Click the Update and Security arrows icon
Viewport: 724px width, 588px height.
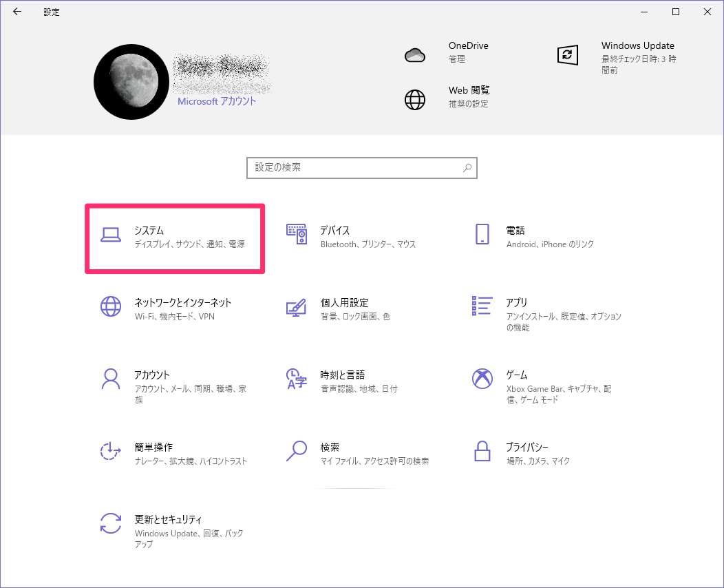coord(111,523)
